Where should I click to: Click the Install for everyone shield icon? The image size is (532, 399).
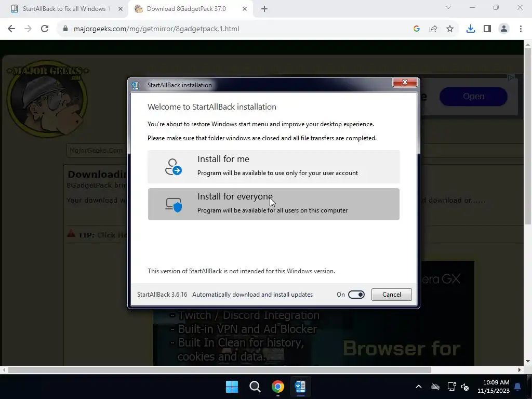pyautogui.click(x=174, y=205)
